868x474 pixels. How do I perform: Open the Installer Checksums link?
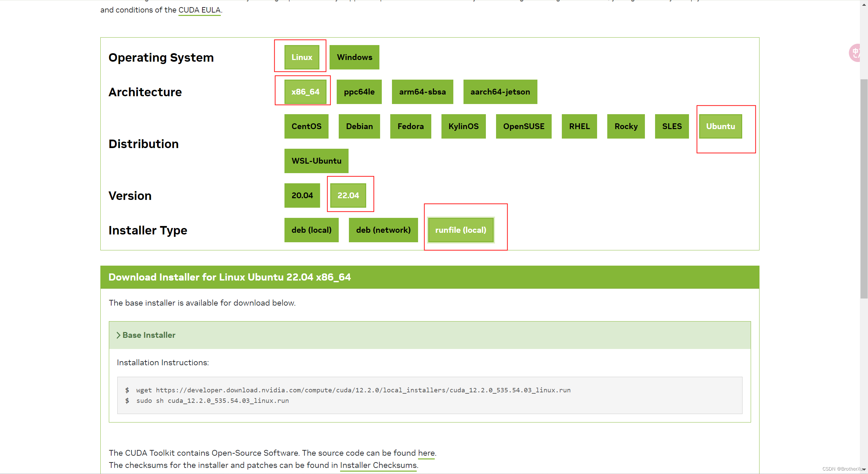tap(378, 465)
